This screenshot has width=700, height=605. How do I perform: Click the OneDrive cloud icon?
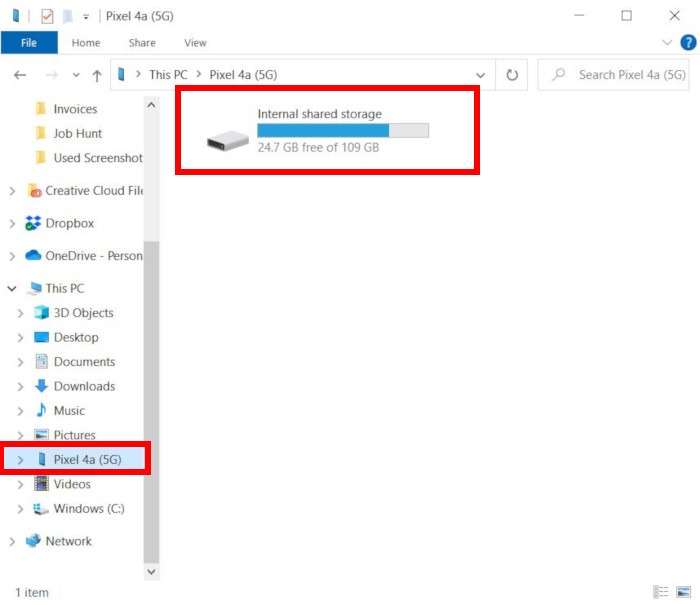coord(33,255)
